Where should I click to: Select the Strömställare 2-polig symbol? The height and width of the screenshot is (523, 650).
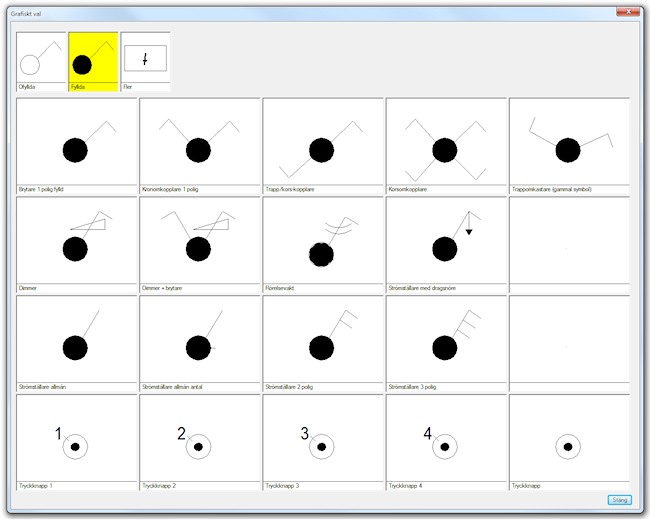(x=323, y=341)
